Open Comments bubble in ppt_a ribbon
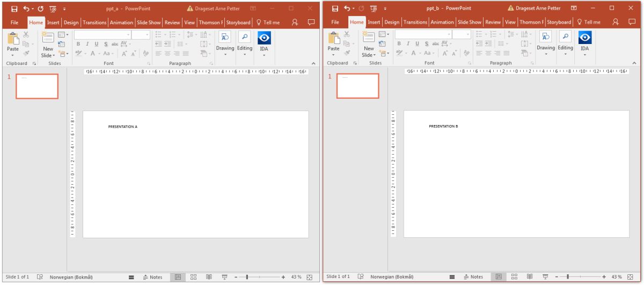 click(311, 21)
